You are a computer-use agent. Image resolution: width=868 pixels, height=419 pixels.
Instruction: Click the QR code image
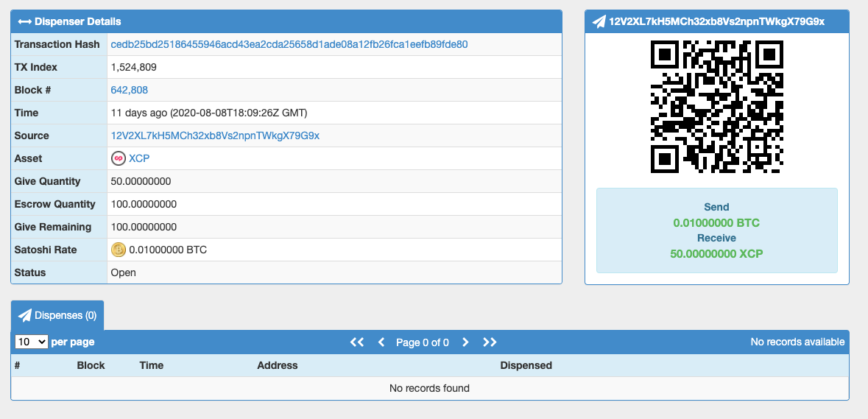717,107
